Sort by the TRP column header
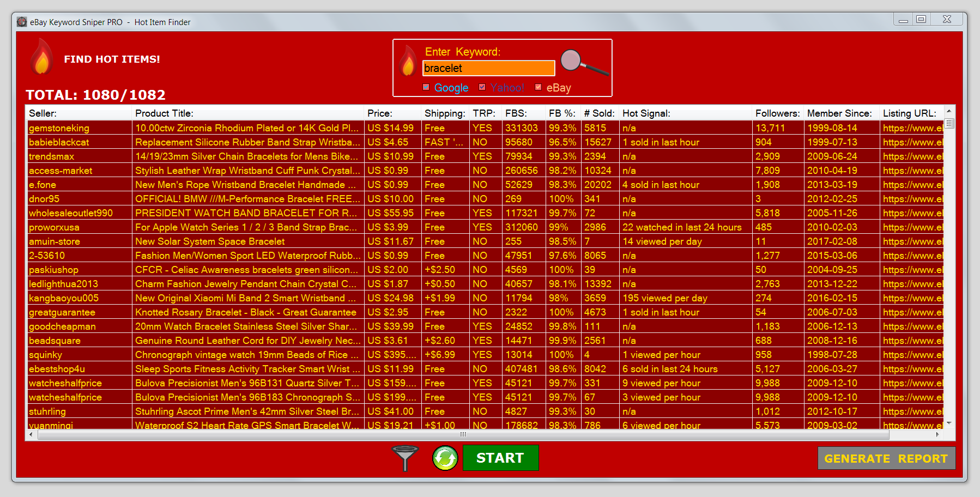 486,113
